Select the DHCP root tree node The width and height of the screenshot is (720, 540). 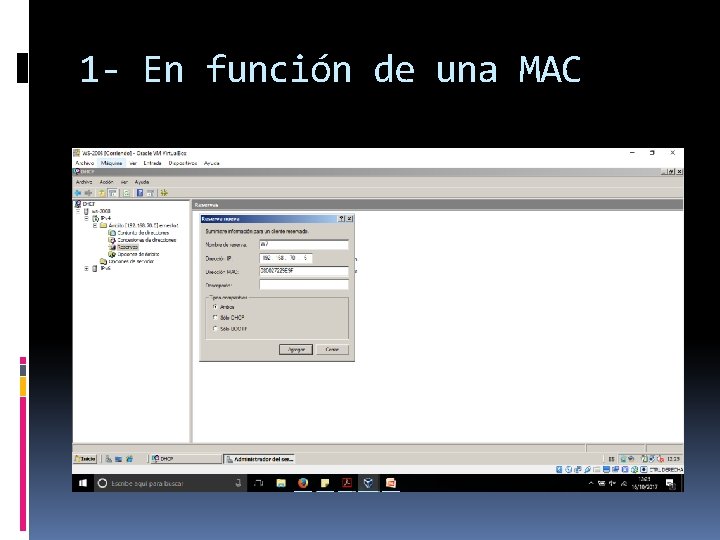coord(89,204)
